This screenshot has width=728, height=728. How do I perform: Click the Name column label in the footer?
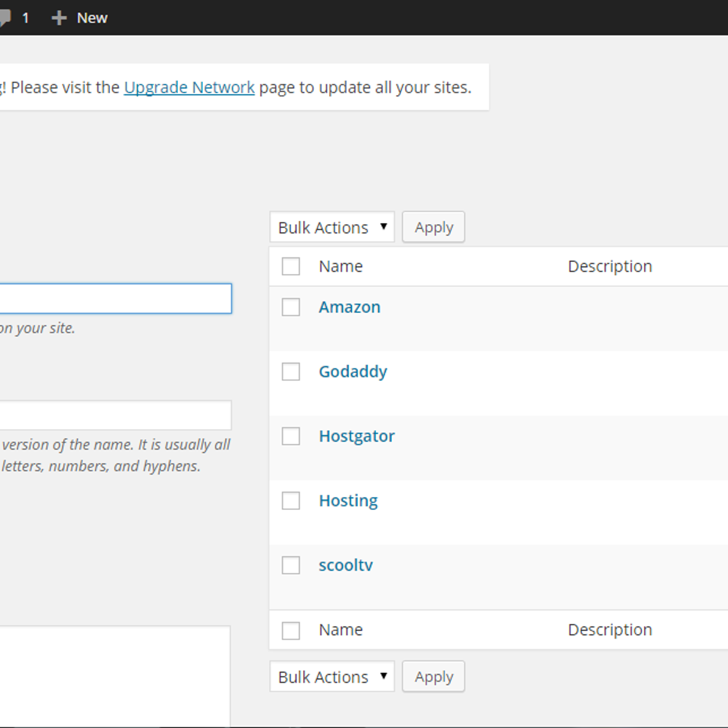[341, 630]
